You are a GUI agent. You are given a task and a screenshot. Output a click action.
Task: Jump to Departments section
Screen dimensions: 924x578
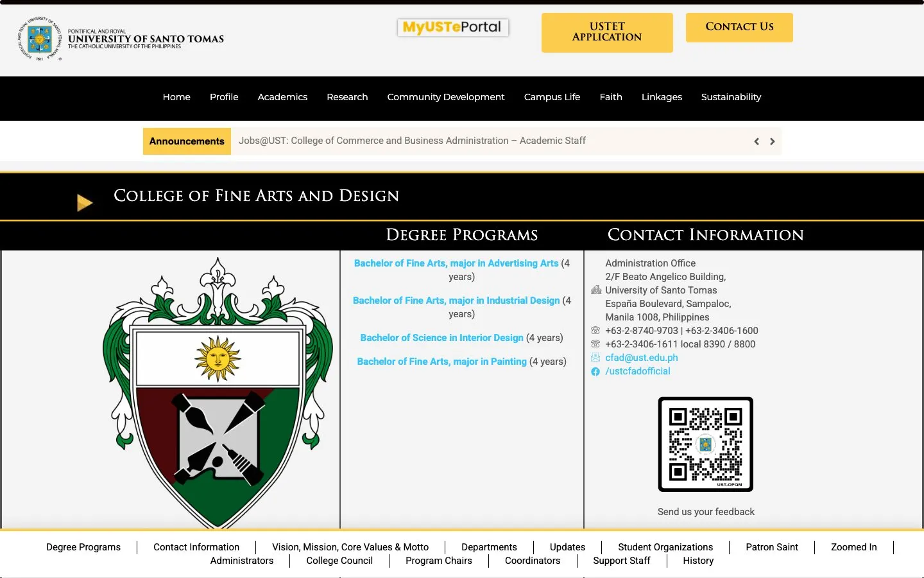(489, 547)
